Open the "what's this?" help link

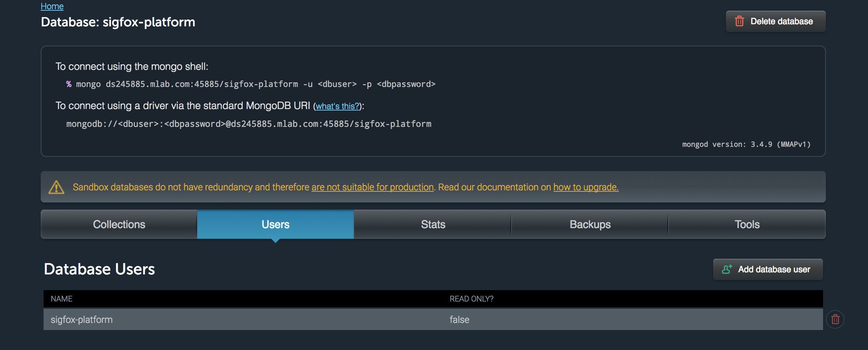click(338, 106)
